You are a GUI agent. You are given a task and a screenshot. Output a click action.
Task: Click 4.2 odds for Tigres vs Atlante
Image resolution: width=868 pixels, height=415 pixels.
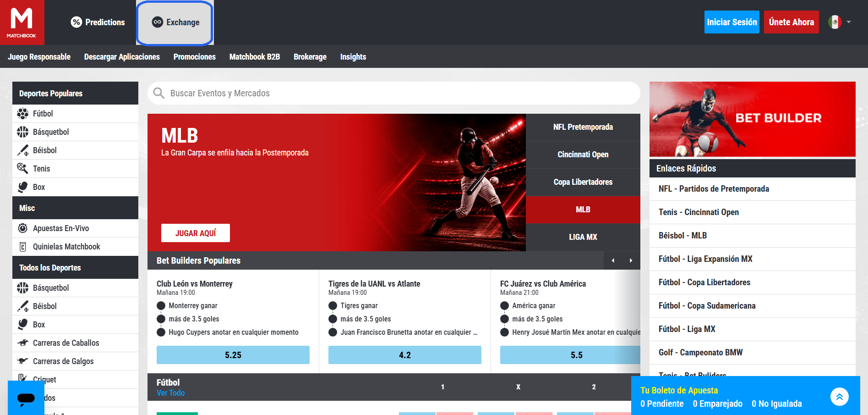(405, 355)
